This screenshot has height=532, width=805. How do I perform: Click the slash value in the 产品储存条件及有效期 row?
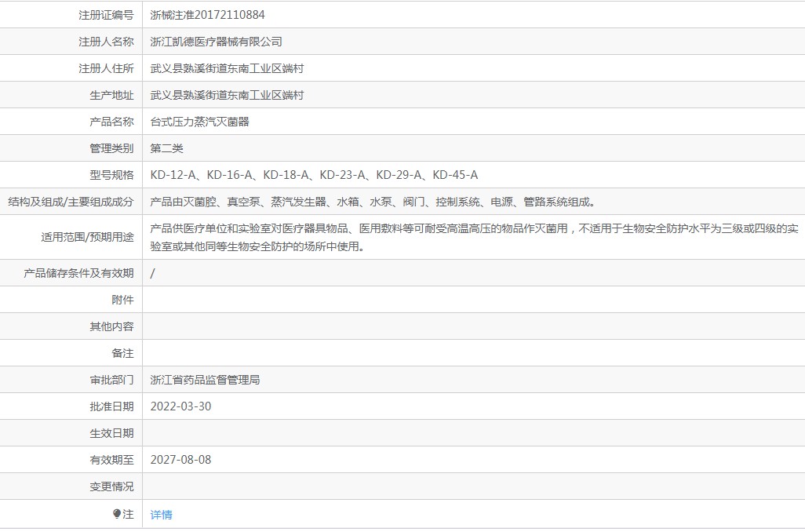tap(152, 273)
